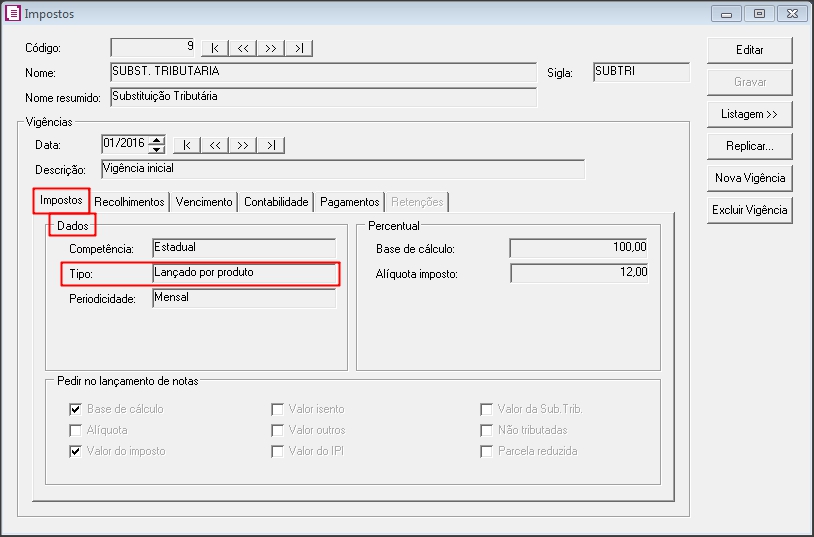This screenshot has height=537, width=814.
Task: Click the Gravar button
Action: point(750,82)
